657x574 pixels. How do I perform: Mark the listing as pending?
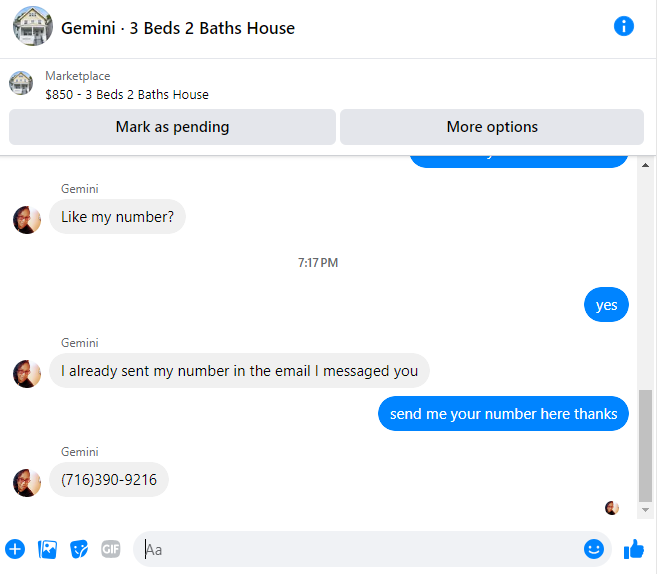172,127
